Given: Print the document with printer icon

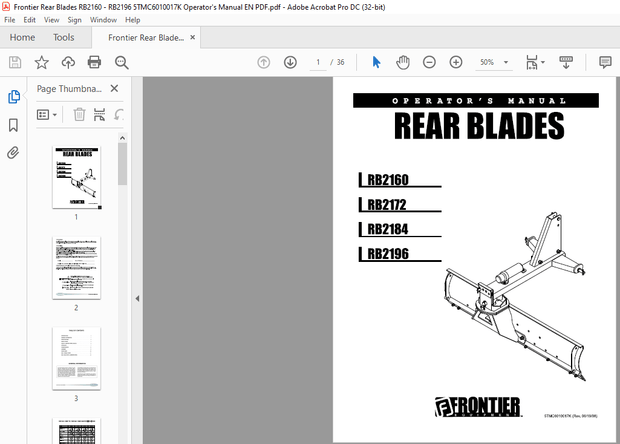Looking at the screenshot, I should click(94, 62).
